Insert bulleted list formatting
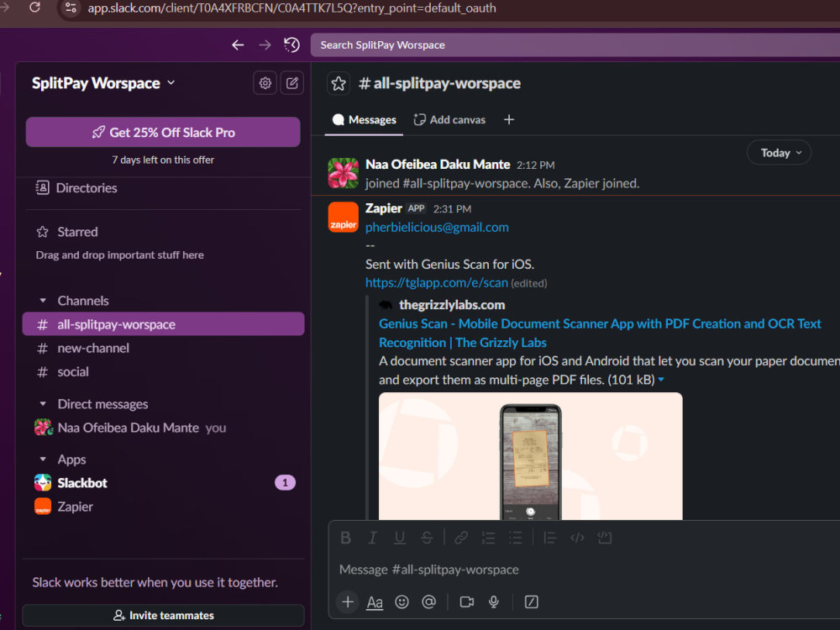 pos(516,538)
